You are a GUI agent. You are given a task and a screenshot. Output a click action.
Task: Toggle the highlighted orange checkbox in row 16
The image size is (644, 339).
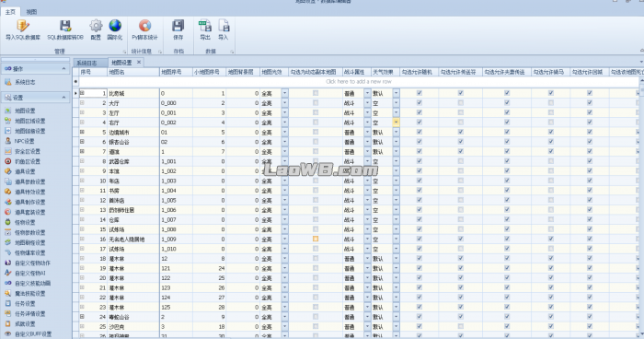click(316, 239)
